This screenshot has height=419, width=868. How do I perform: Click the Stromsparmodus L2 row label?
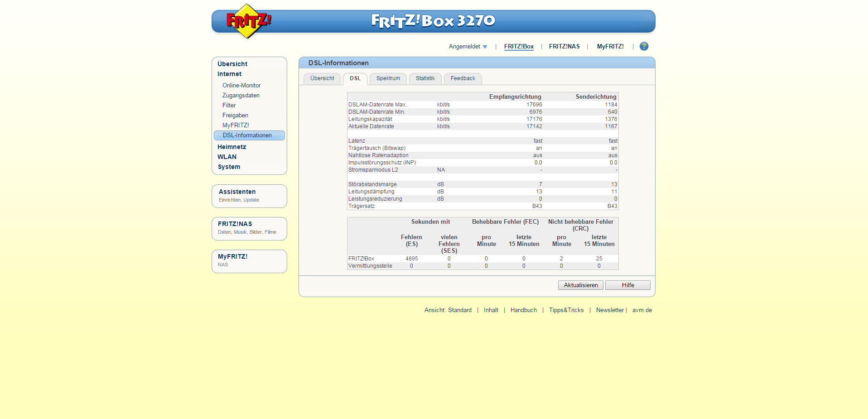click(x=373, y=170)
